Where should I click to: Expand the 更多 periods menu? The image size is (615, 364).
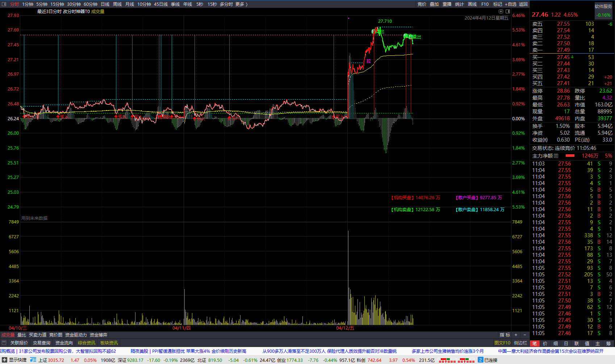click(x=241, y=4)
